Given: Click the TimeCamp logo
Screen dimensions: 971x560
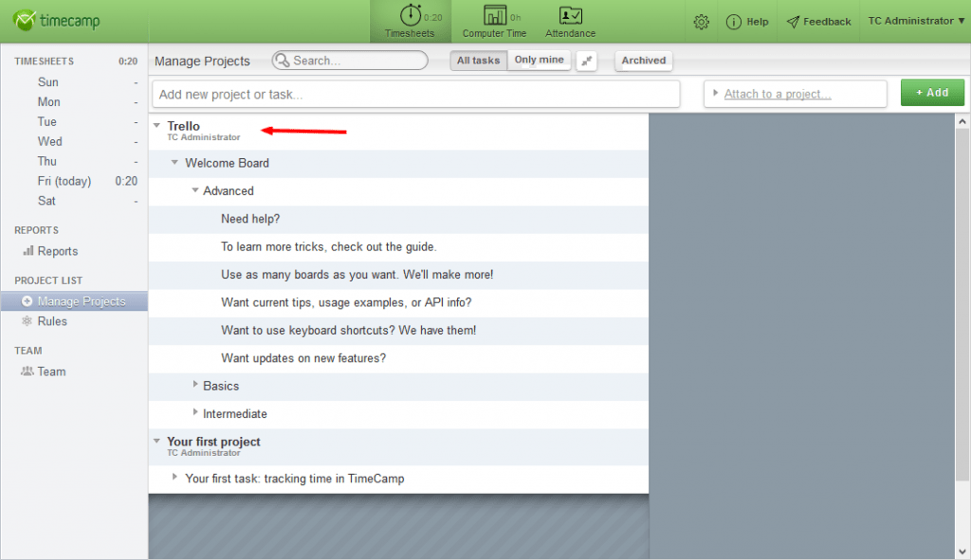Looking at the screenshot, I should point(57,21).
